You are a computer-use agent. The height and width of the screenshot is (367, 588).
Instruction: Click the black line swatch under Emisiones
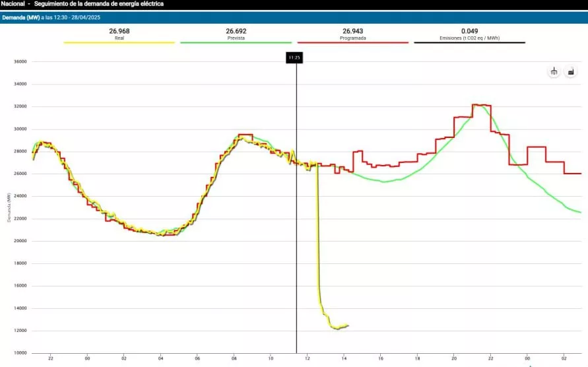click(469, 43)
